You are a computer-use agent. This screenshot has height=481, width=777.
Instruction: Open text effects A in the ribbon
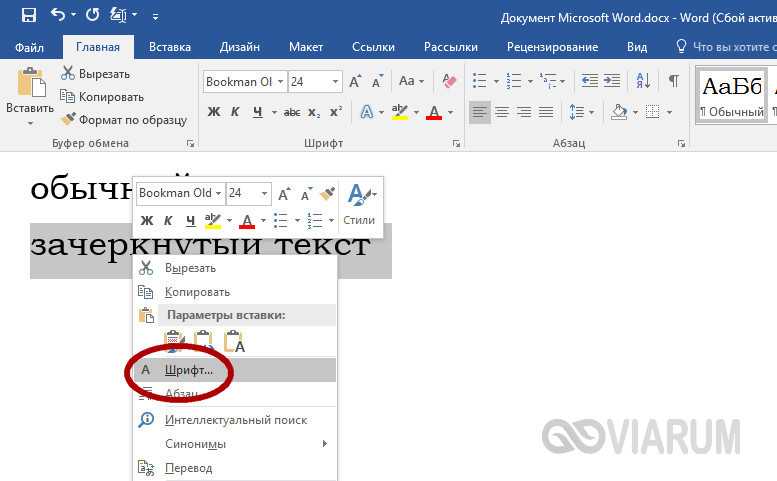[367, 112]
